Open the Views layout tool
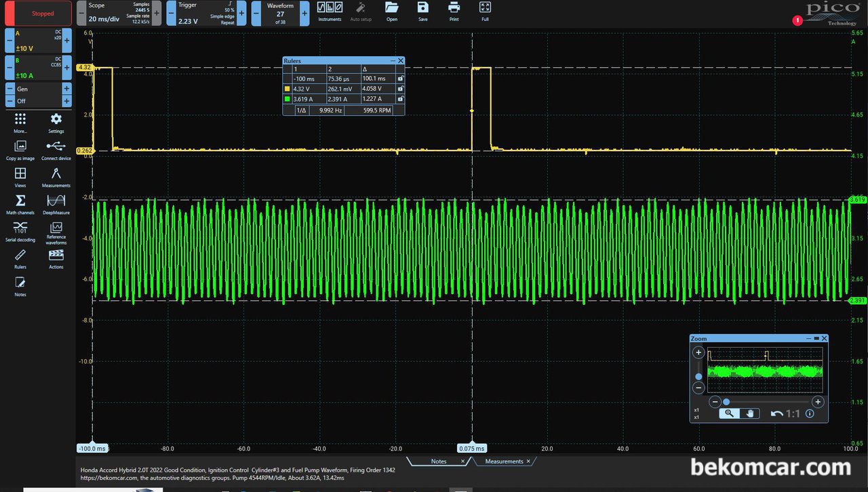 pos(20,177)
